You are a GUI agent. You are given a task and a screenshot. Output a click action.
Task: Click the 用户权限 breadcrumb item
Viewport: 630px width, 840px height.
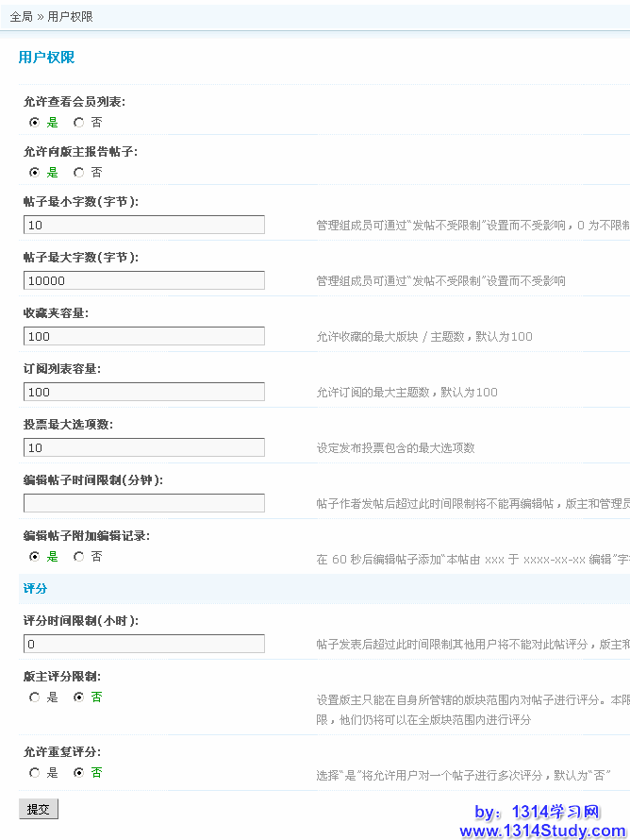70,17
